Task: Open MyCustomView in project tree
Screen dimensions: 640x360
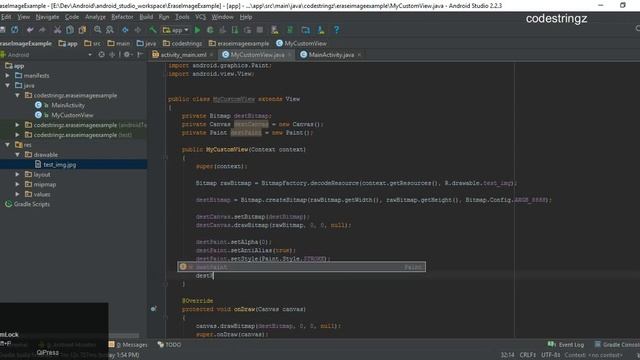Action: click(x=72, y=115)
